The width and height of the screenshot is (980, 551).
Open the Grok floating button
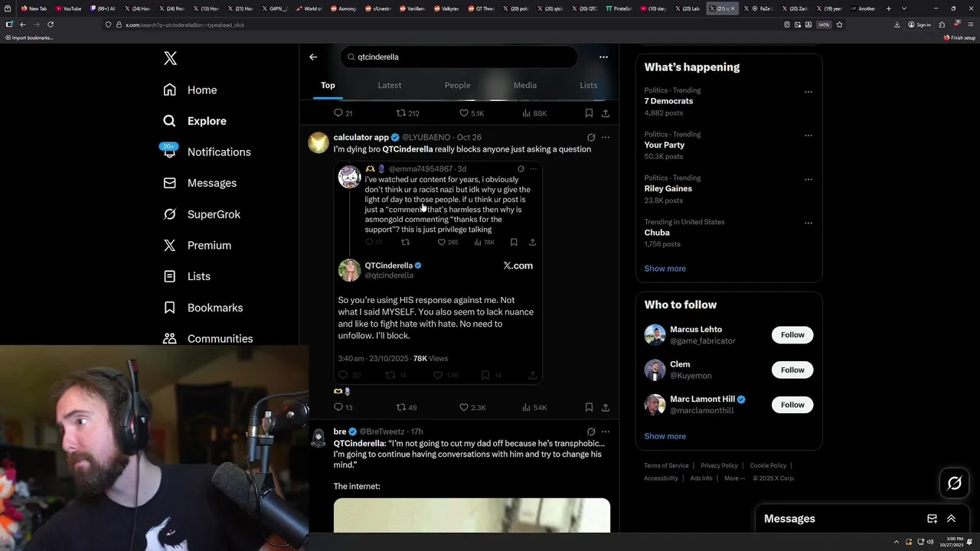(x=954, y=483)
